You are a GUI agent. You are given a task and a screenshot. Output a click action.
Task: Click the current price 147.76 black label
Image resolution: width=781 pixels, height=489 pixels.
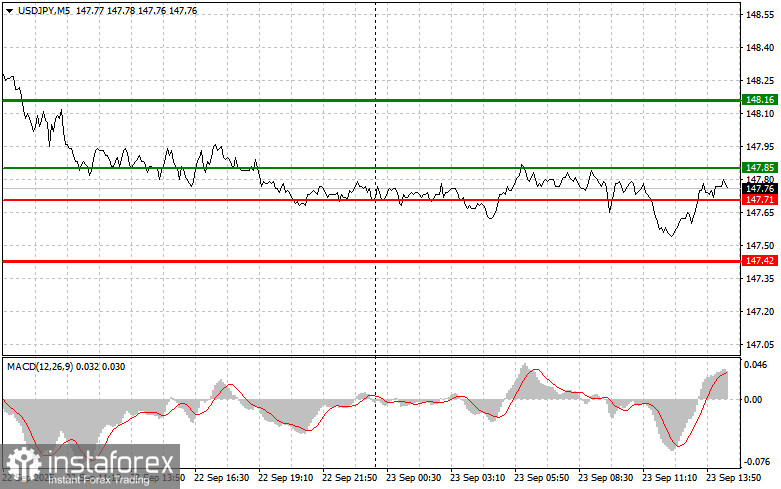point(760,189)
